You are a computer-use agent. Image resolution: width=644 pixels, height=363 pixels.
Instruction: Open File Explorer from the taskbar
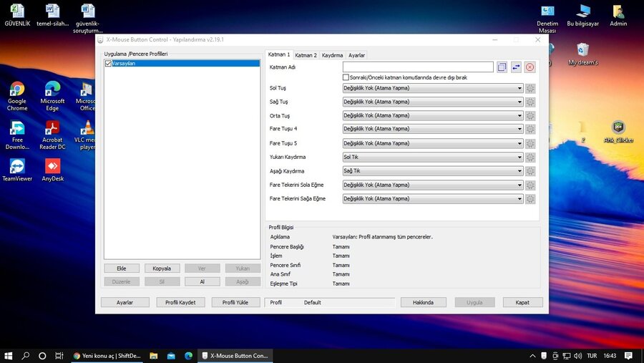tap(172, 356)
